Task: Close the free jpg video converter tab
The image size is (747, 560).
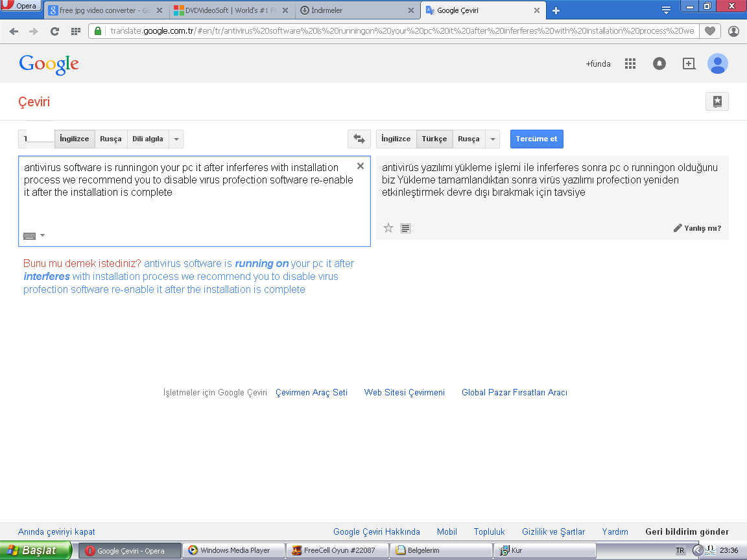Action: 159,10
